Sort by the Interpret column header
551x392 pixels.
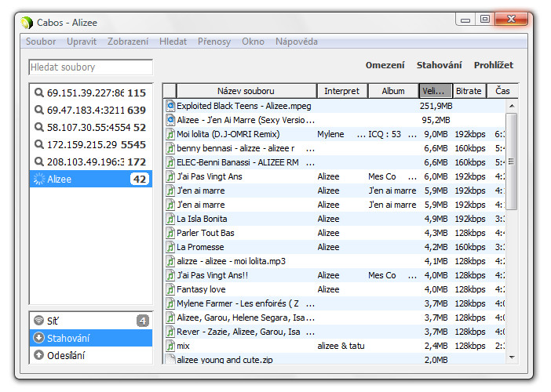342,91
